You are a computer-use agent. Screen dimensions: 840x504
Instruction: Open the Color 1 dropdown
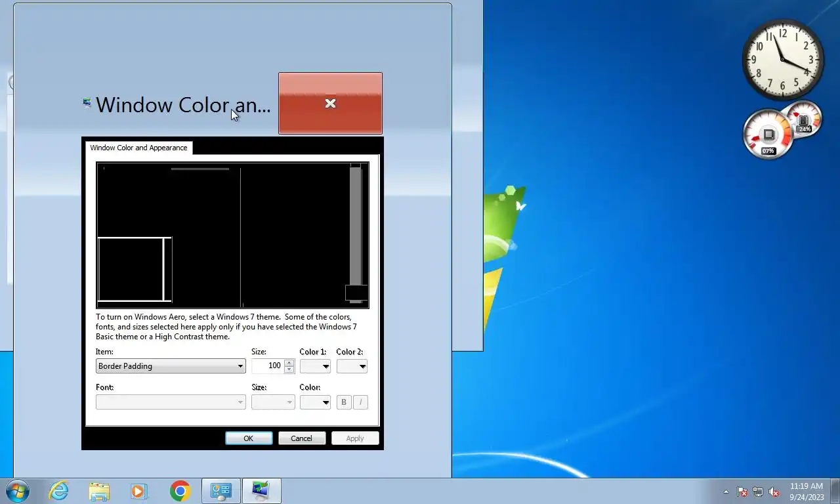pos(315,366)
